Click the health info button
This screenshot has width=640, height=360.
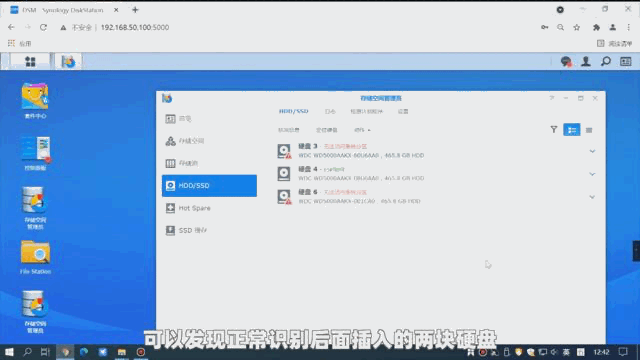[x=289, y=130]
